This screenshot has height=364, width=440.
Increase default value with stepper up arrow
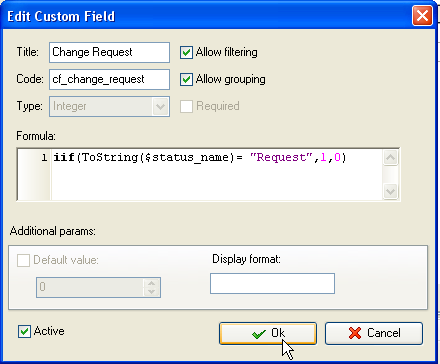(151, 283)
